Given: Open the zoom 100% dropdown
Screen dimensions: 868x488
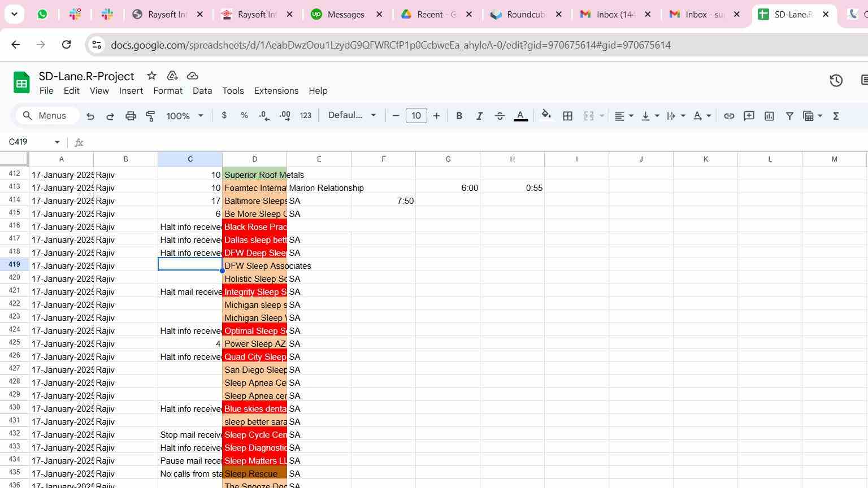Looking at the screenshot, I should tap(185, 116).
